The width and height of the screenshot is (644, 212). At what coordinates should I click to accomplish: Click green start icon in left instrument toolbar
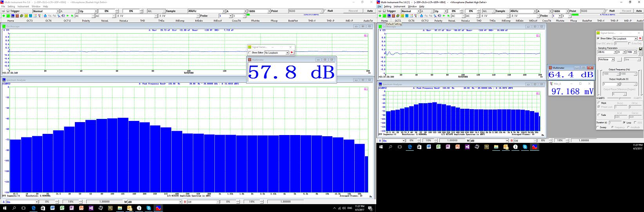(x=4, y=16)
